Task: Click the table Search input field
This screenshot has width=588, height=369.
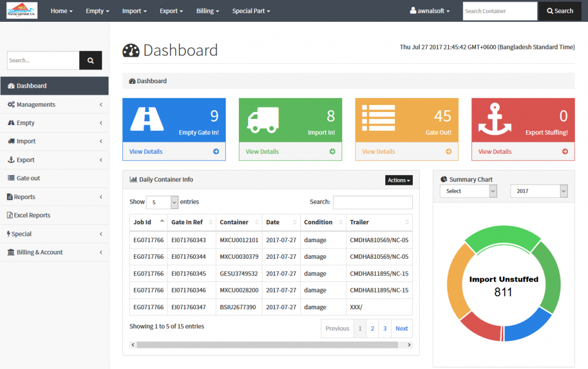Action: coord(373,202)
